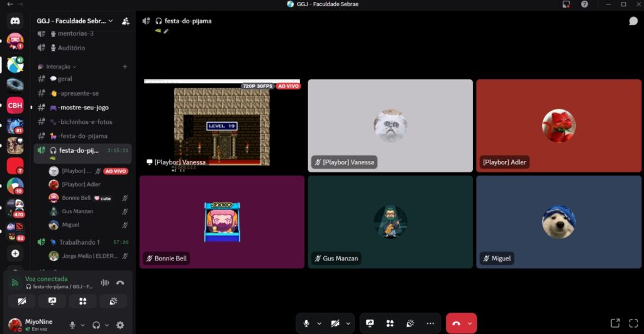Viewport: 644px width, 334px height.
Task: Deafen audio with headphone icon in user panel
Action: [96, 325]
